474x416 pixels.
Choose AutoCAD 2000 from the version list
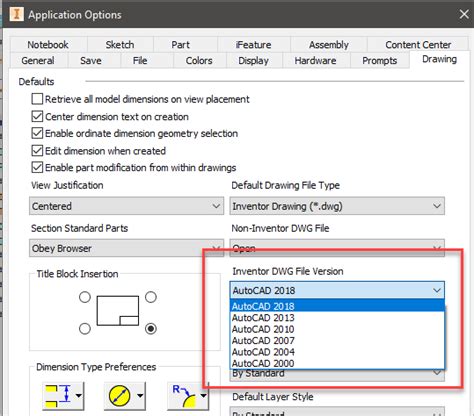tap(337, 363)
